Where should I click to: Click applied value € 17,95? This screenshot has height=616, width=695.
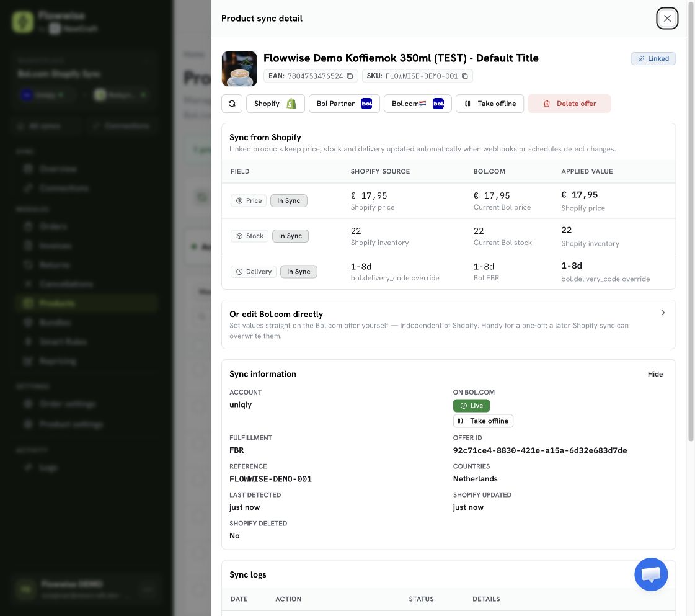click(579, 195)
